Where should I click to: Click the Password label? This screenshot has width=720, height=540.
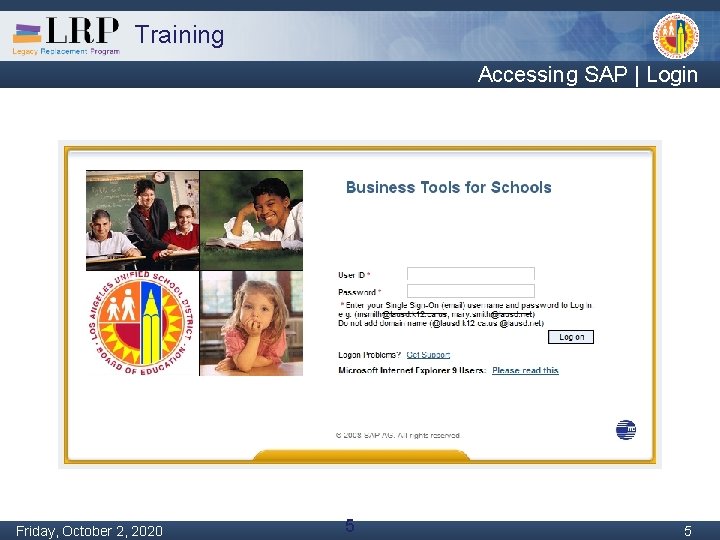(359, 292)
